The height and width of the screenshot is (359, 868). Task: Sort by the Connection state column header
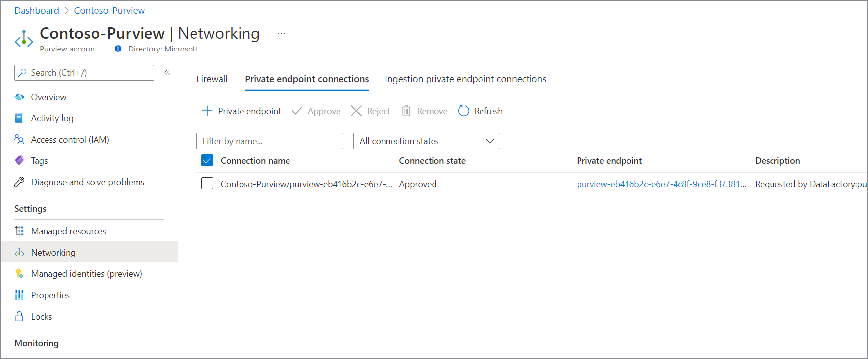click(433, 160)
